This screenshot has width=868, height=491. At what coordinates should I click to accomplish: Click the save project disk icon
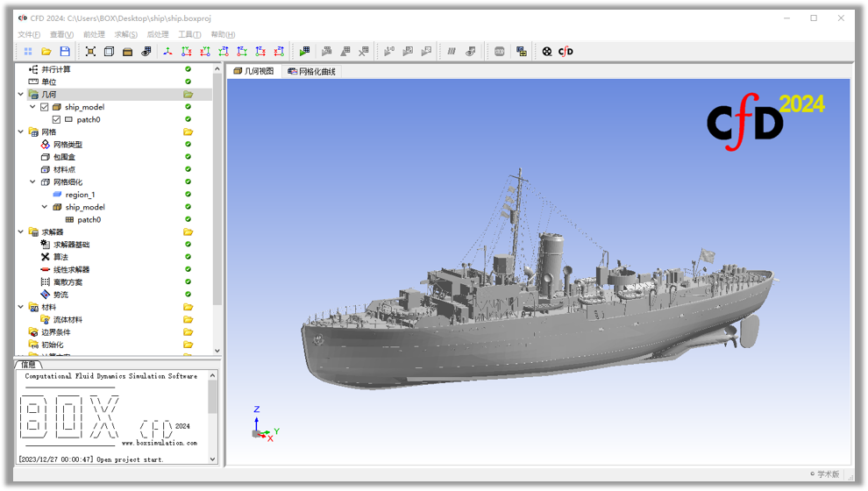point(65,52)
